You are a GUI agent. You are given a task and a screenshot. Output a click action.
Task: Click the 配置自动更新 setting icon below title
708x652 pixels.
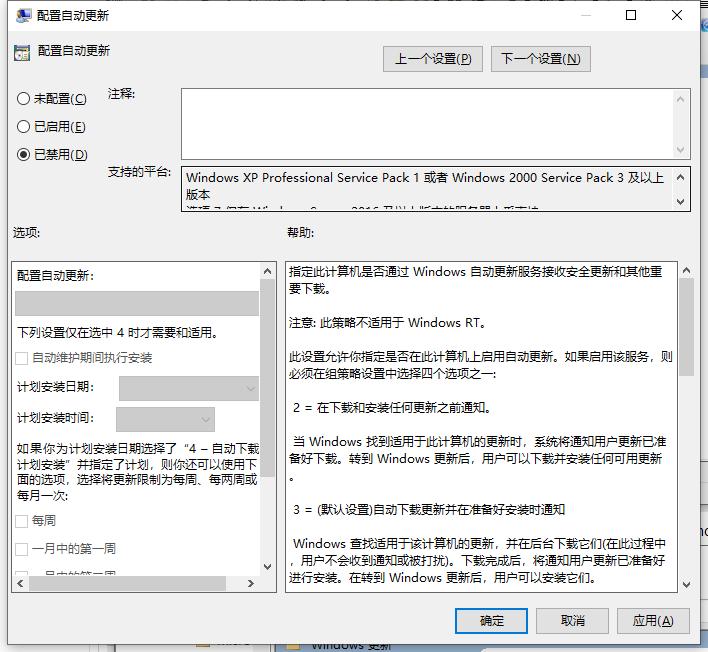click(x=22, y=52)
